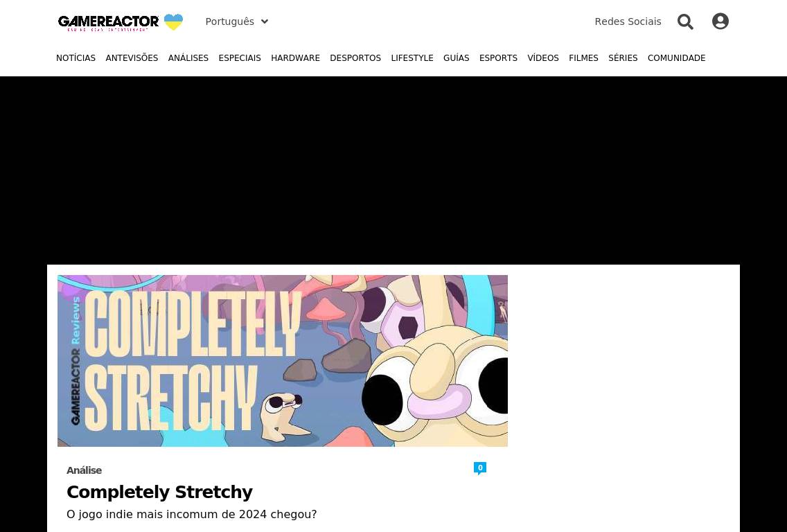
Task: Open Redes Sociais menu
Action: (628, 21)
